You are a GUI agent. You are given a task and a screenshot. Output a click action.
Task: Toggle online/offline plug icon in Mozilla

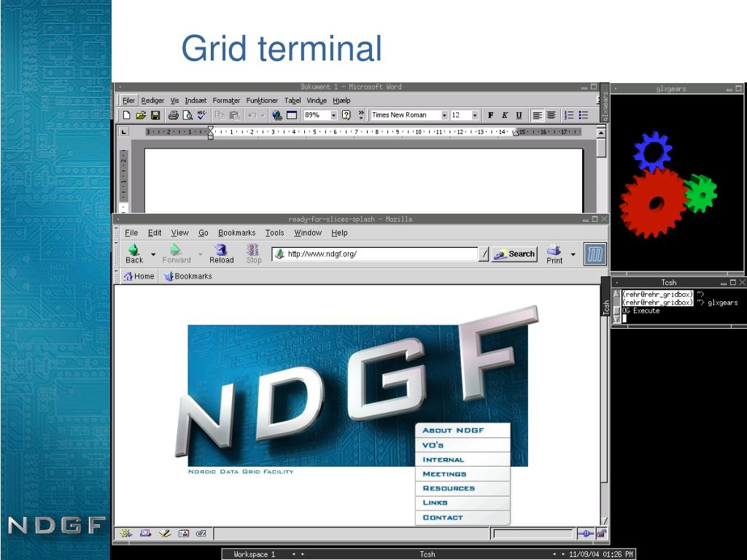coord(585,534)
